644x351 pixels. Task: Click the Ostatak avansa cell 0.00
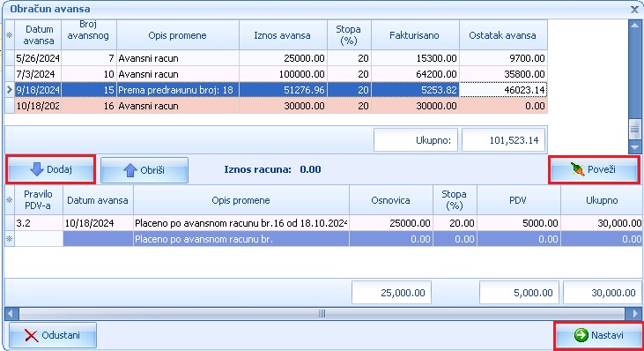pyautogui.click(x=503, y=106)
